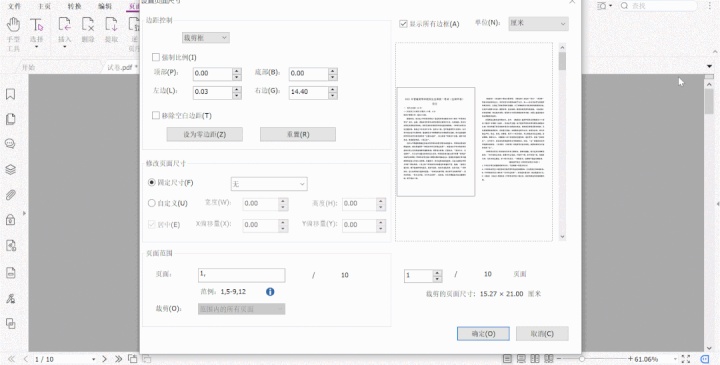Enable 移除空白边距(T) checkbox
Viewport: 720px width, 365px height.
pyautogui.click(x=156, y=115)
